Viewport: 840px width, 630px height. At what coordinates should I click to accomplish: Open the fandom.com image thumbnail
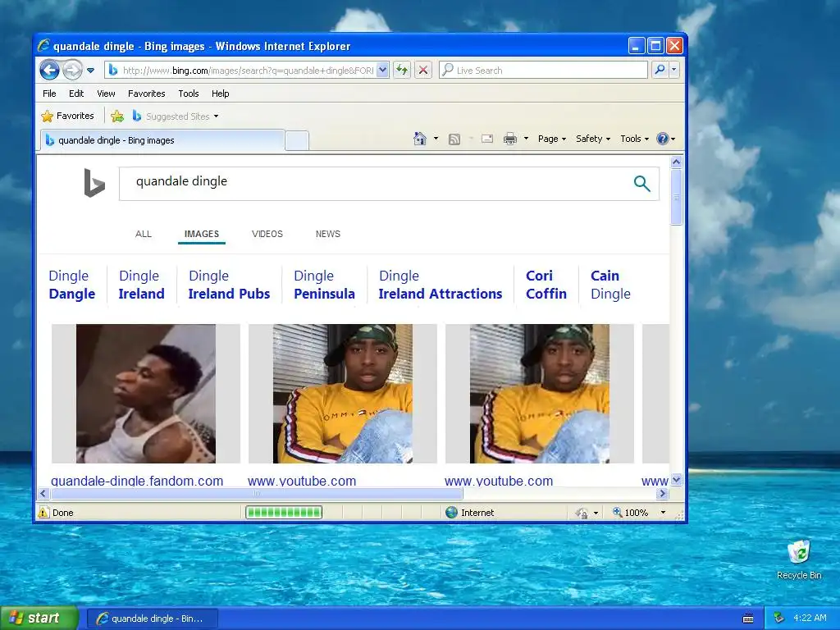point(146,394)
